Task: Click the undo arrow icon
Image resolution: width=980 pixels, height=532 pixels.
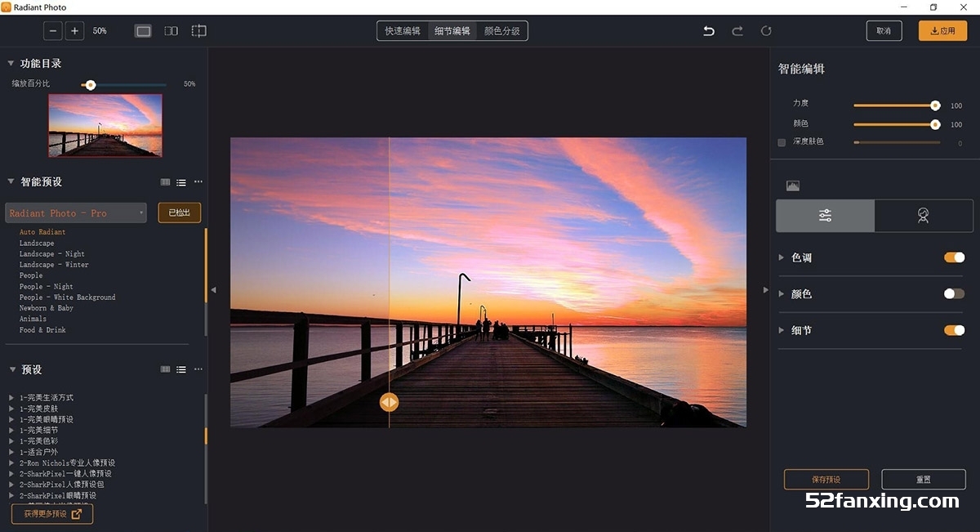Action: pos(709,31)
